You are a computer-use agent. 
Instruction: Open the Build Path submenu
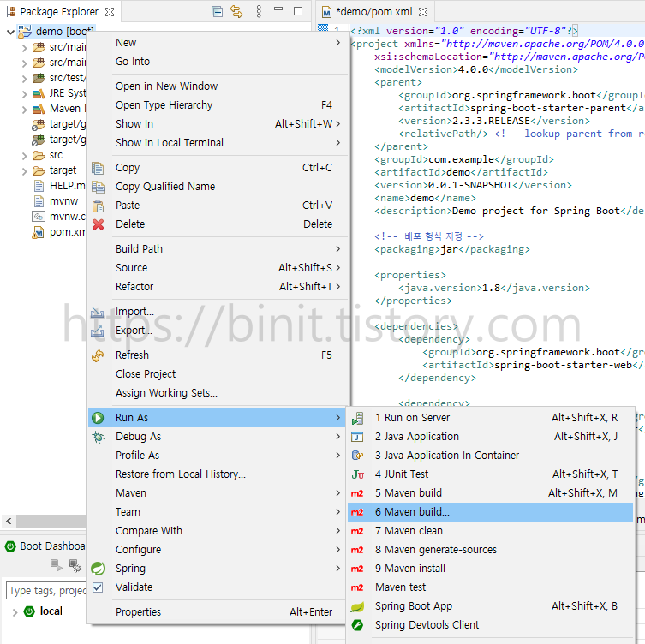[x=218, y=249]
